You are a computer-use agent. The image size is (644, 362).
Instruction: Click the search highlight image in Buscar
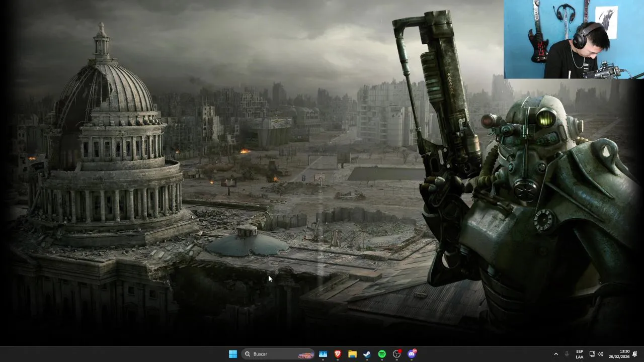(x=305, y=354)
